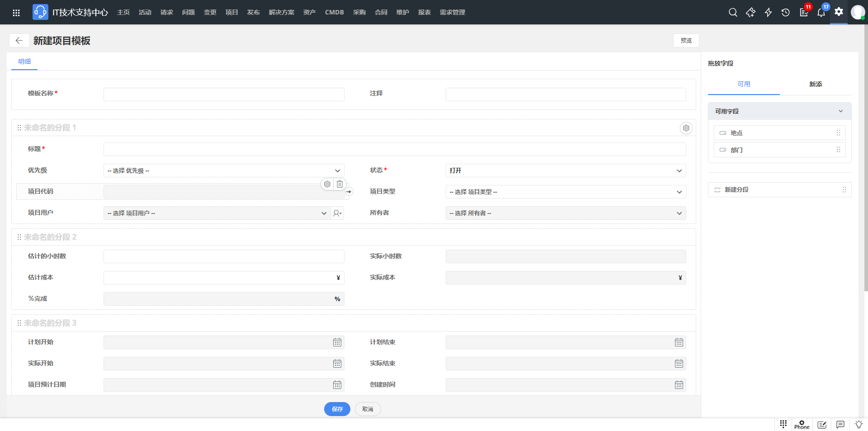The height and width of the screenshot is (431, 868).
Task: Open the 请求 menu
Action: pyautogui.click(x=167, y=12)
